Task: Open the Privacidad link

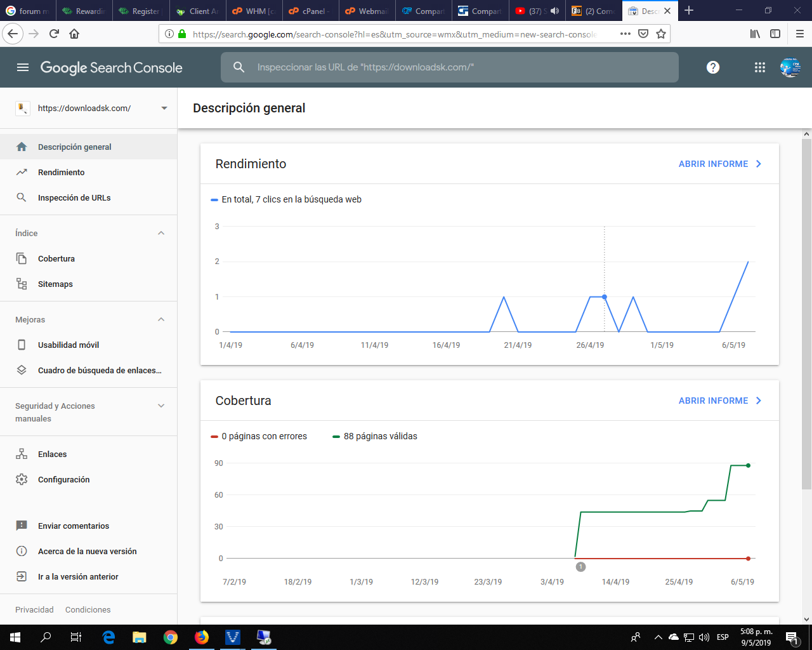Action: tap(34, 609)
